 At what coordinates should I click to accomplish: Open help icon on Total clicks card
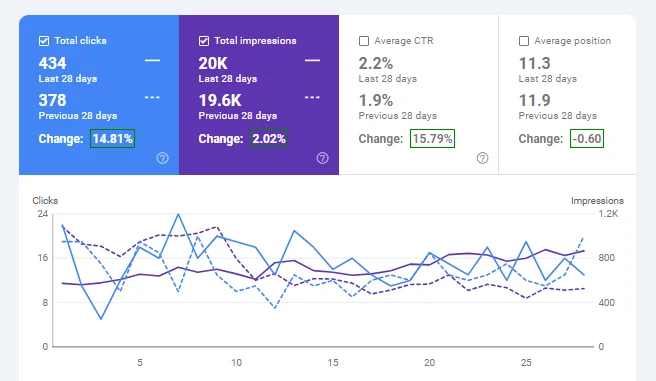click(x=163, y=158)
